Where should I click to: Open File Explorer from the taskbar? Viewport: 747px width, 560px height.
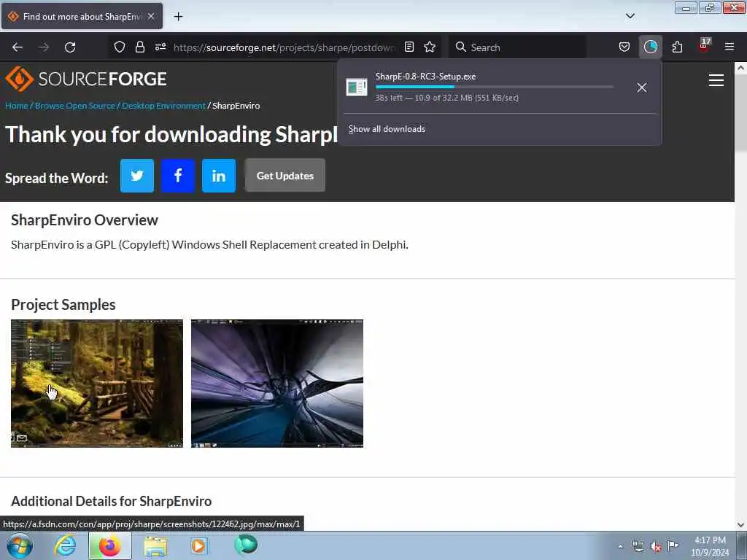[x=155, y=546]
